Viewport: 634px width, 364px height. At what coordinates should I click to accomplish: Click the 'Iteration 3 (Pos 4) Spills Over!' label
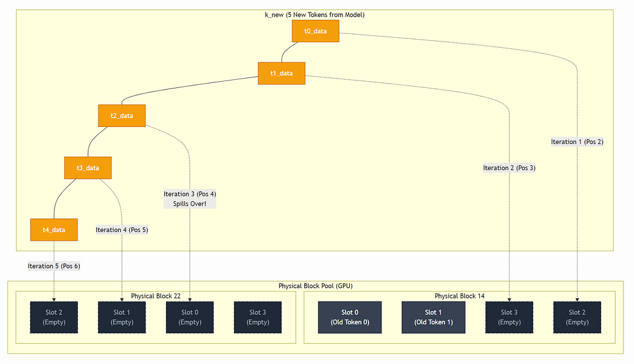coord(189,199)
